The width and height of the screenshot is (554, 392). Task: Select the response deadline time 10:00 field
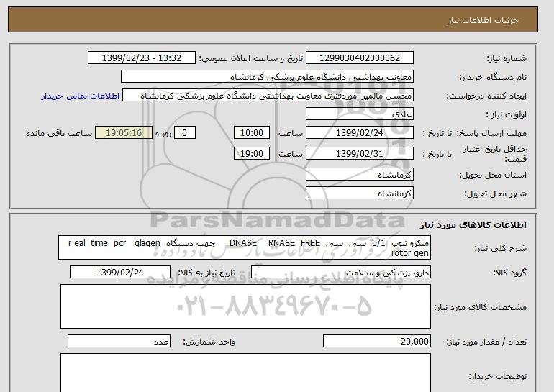pyautogui.click(x=252, y=133)
